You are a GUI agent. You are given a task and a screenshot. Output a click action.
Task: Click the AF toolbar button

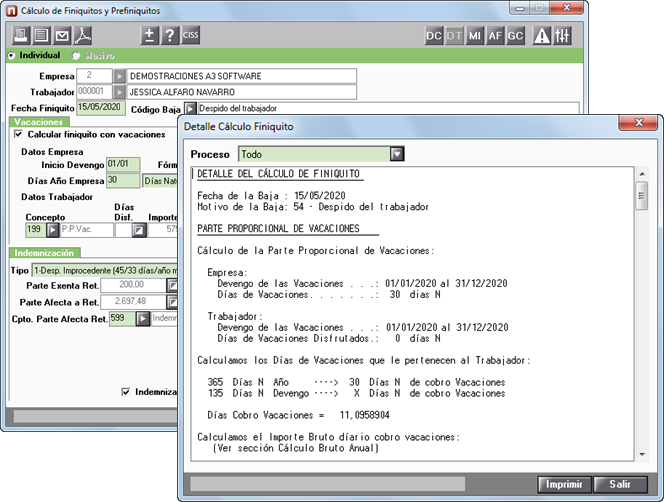click(495, 36)
